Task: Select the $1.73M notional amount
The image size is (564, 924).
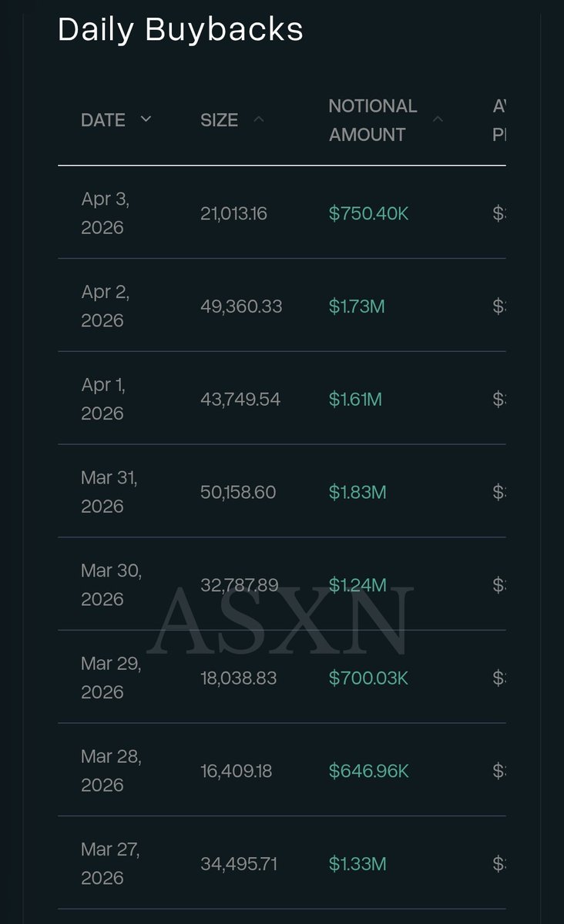Action: (357, 306)
